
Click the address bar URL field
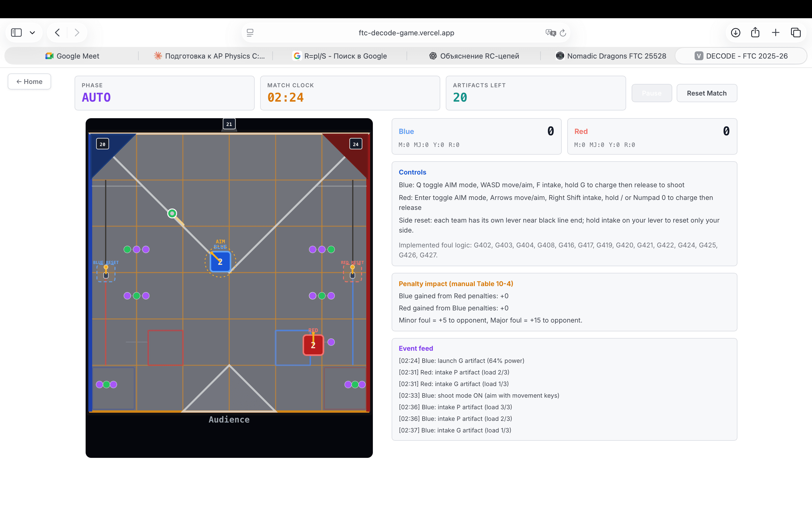coord(406,33)
